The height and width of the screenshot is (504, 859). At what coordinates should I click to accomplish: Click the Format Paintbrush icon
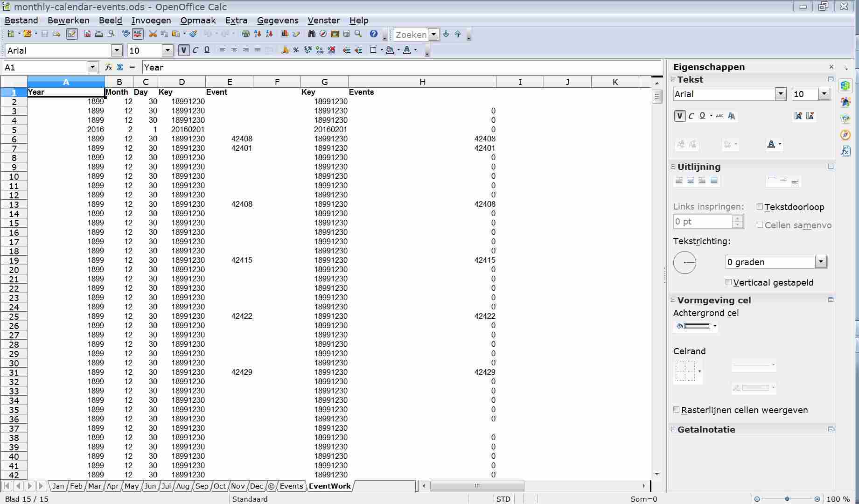pyautogui.click(x=193, y=34)
